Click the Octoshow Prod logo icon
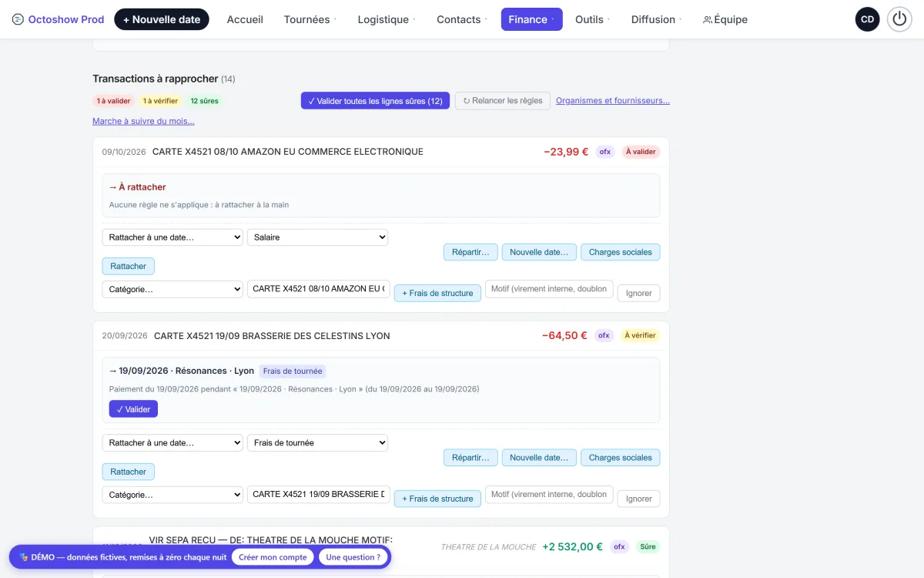The height and width of the screenshot is (578, 924). click(18, 19)
